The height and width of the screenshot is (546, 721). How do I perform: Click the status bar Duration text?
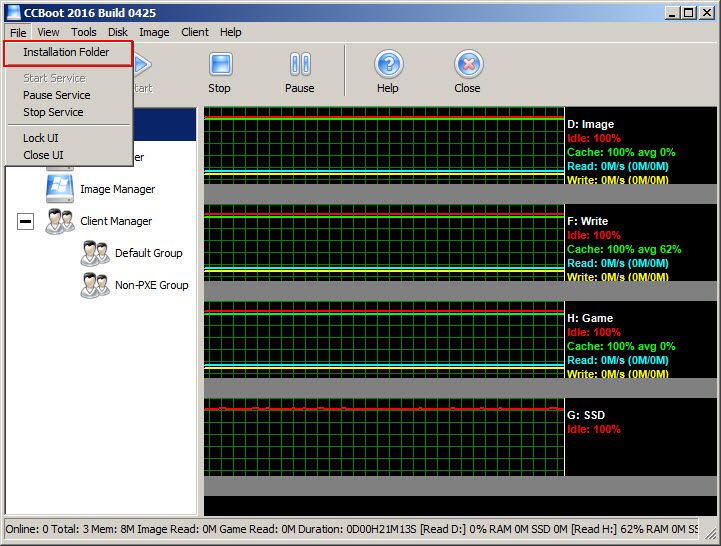pos(357,529)
